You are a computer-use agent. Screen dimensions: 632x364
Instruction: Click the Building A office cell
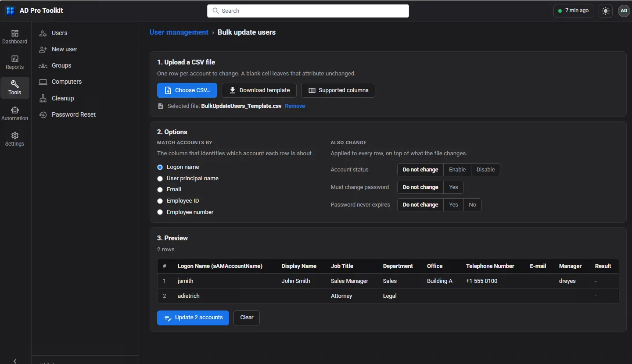440,281
